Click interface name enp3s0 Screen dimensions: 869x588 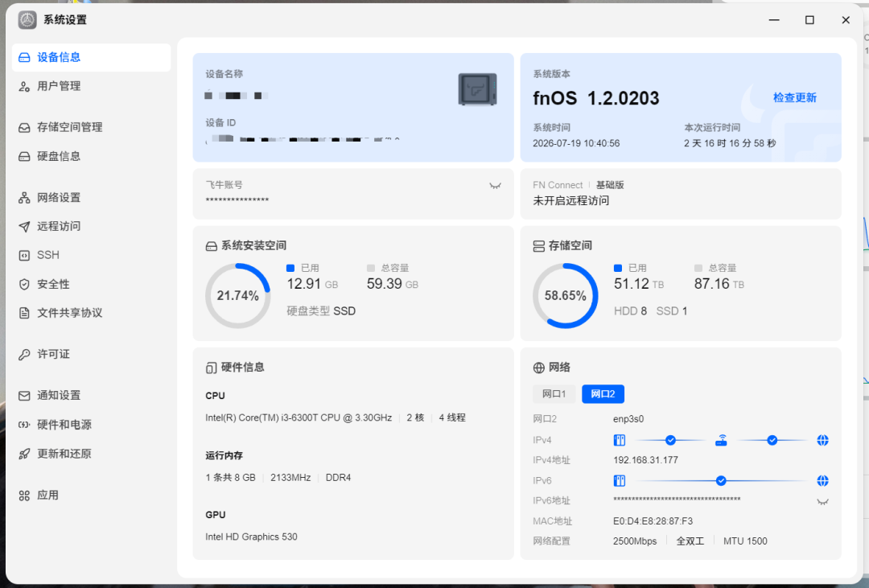(x=628, y=420)
